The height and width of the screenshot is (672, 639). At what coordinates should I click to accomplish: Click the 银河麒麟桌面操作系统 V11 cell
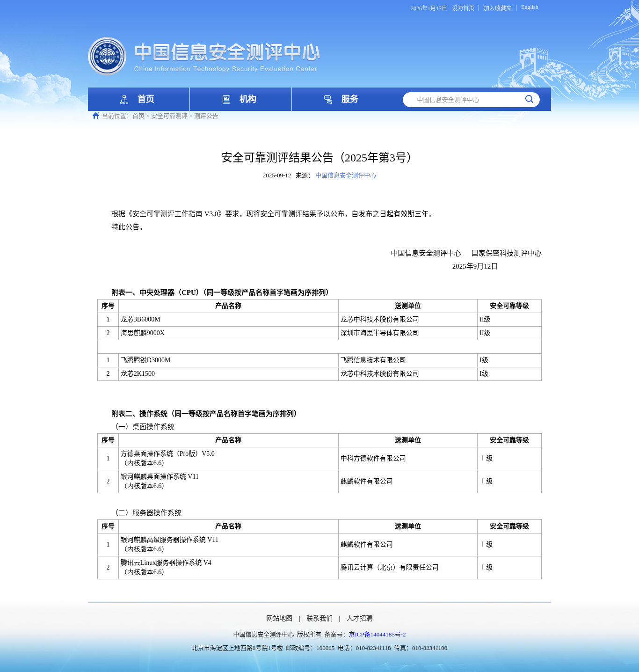tap(228, 482)
